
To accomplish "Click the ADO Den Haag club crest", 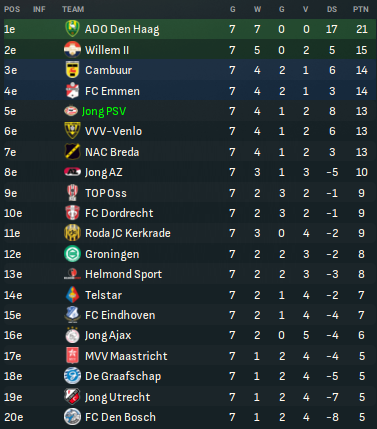I will coord(72,29).
